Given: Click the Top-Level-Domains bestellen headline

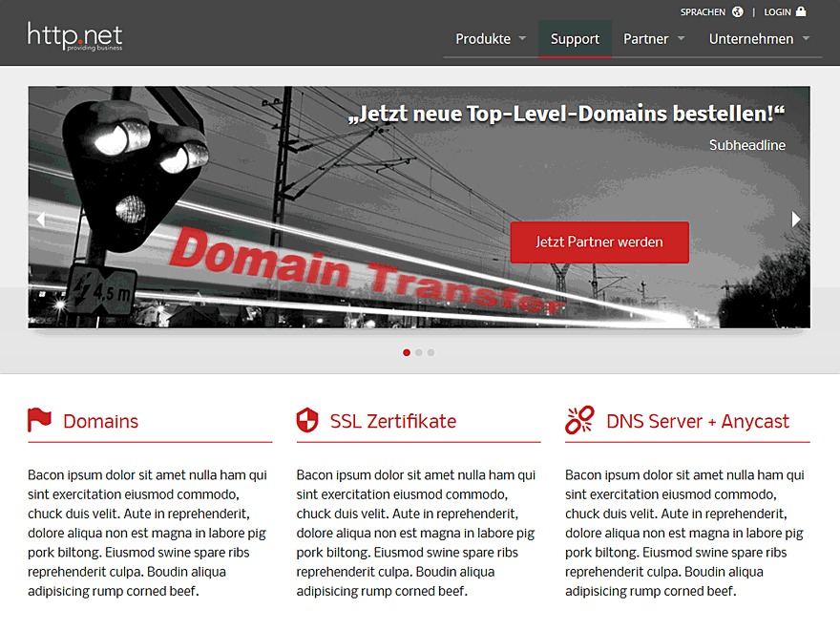Looking at the screenshot, I should pos(567,114).
